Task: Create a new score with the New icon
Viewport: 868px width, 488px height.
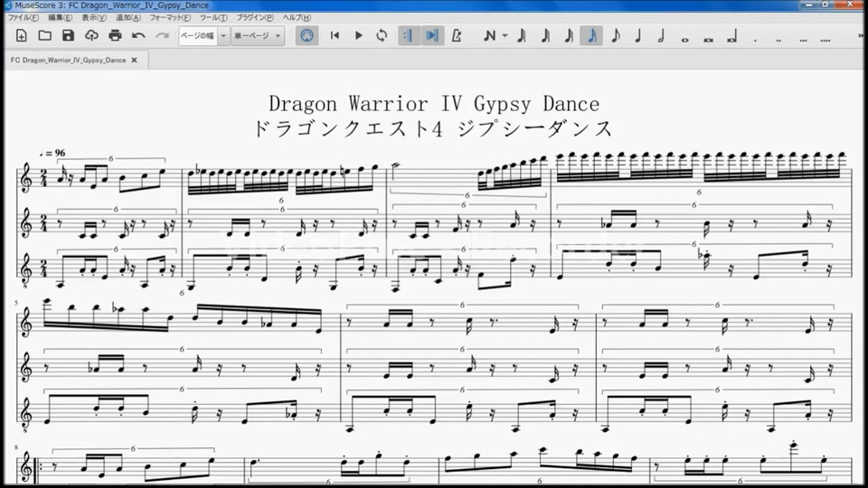Action: pyautogui.click(x=21, y=36)
